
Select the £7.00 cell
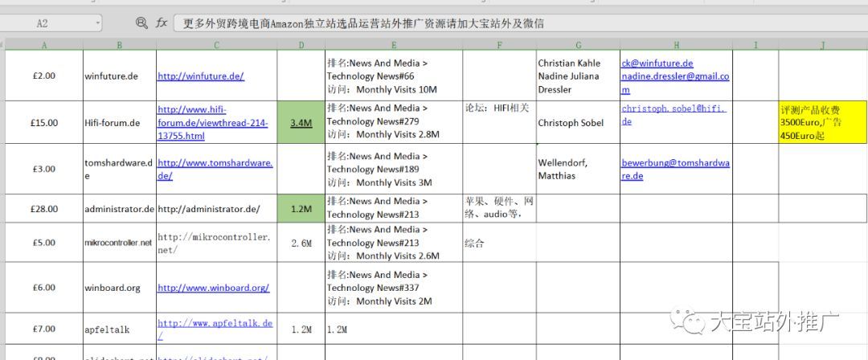click(x=44, y=329)
